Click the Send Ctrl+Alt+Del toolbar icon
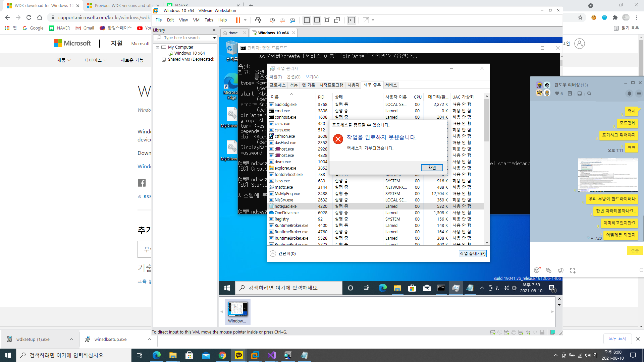Screen dimensions: 644x362 [258, 20]
